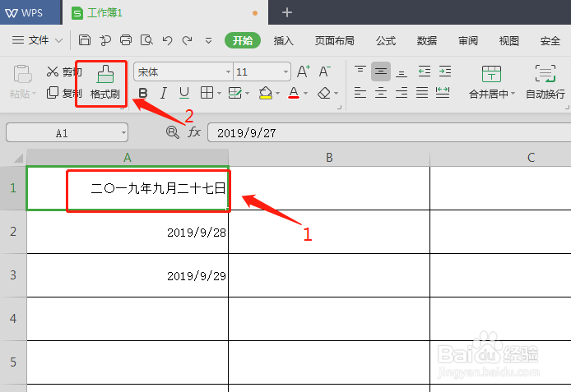
Task: Open 审阅 tab
Action: [468, 40]
